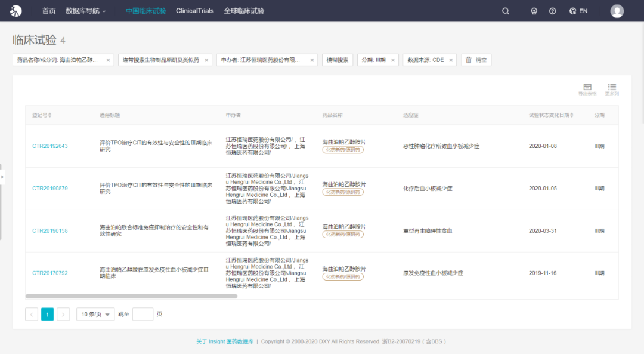644x354 pixels.
Task: Click the 更多列 more columns icon
Action: tap(612, 89)
